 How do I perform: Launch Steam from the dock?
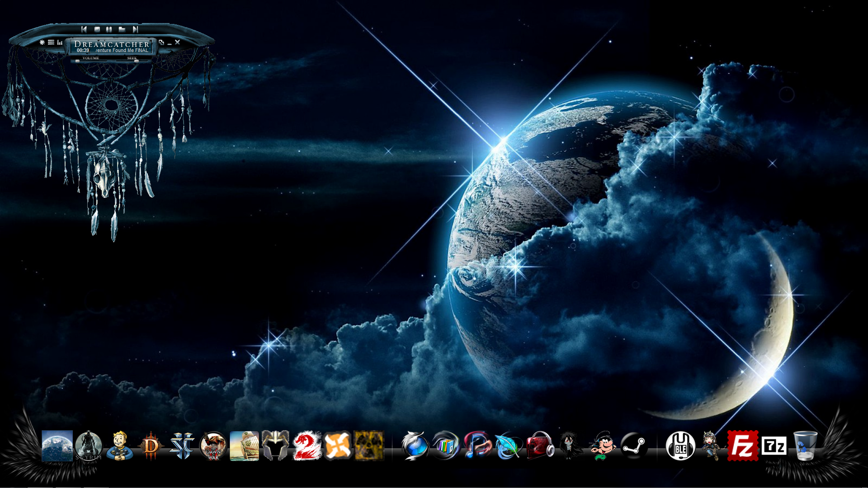click(634, 446)
